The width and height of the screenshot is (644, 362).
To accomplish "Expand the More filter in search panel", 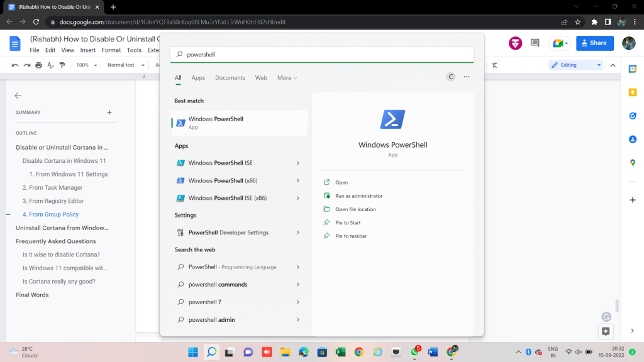I will 287,78.
